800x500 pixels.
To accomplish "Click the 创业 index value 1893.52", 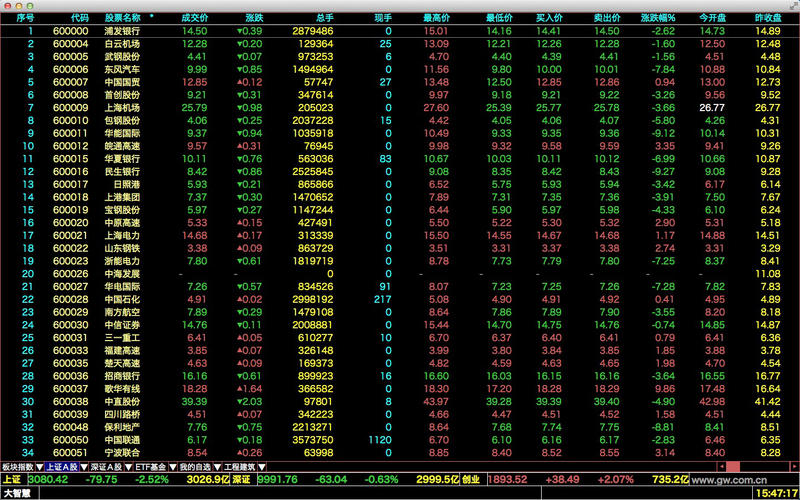I will tap(508, 480).
